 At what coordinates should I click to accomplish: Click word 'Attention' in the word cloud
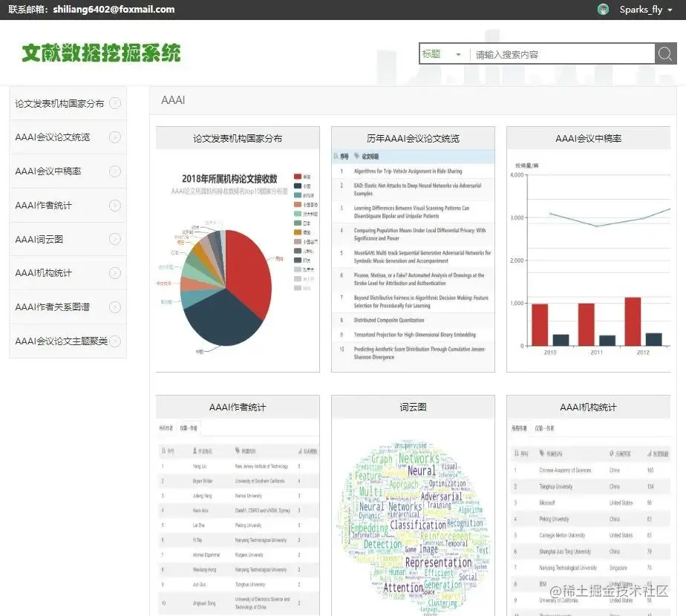coord(403,588)
